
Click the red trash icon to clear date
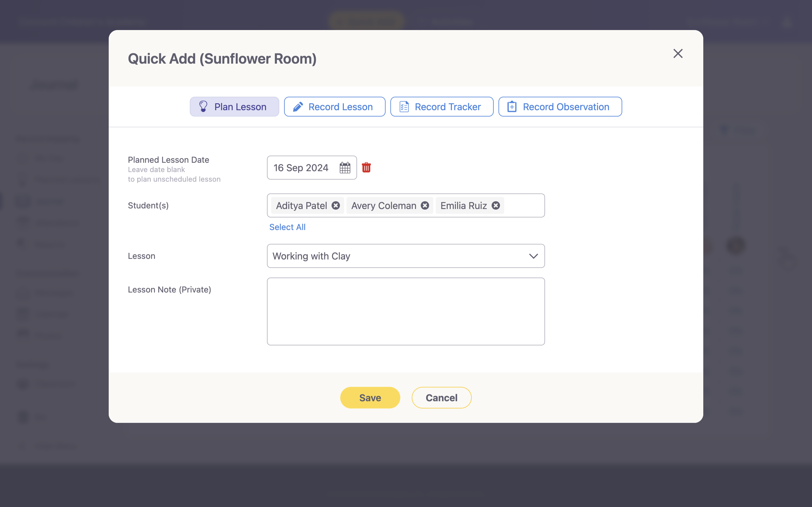[366, 168]
